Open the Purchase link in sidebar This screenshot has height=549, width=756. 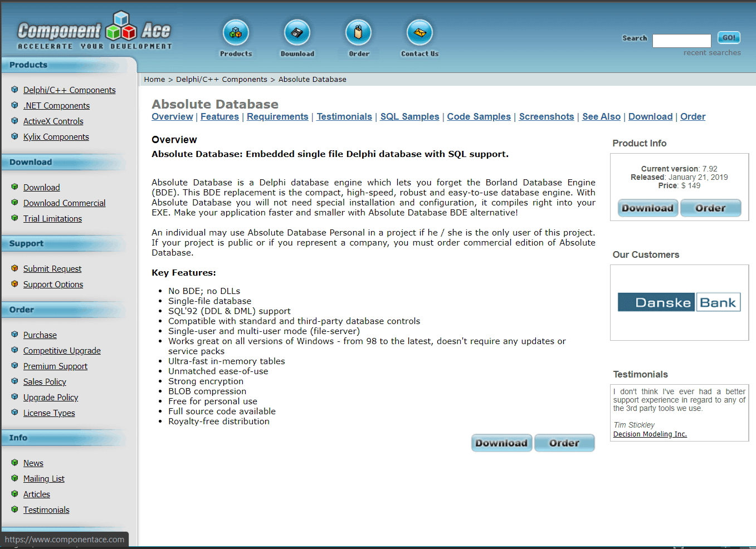(40, 335)
